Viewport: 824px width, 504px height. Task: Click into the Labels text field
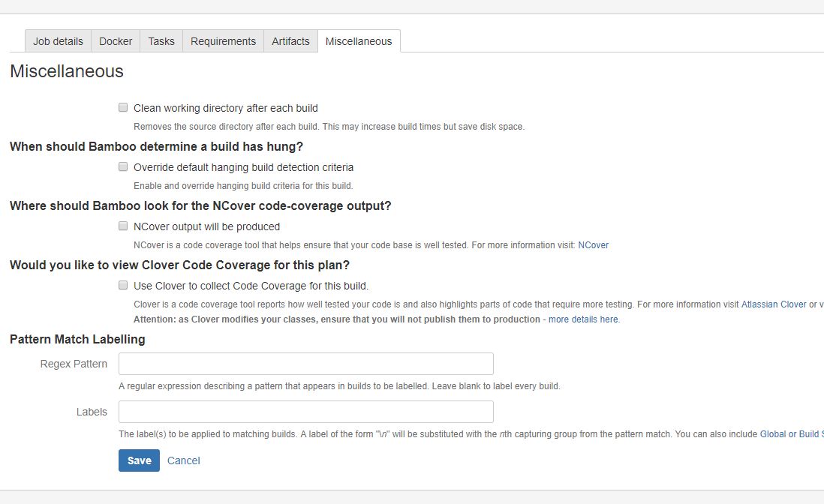[306, 412]
